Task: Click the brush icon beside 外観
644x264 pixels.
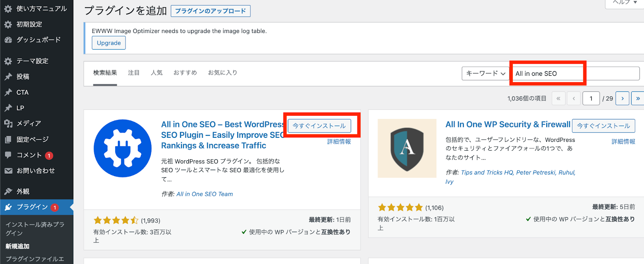Action: pyautogui.click(x=8, y=191)
